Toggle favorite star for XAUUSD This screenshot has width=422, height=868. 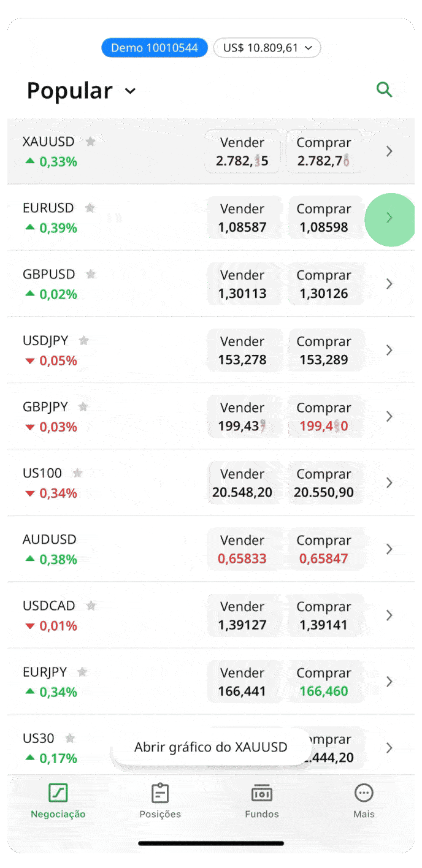(x=91, y=142)
